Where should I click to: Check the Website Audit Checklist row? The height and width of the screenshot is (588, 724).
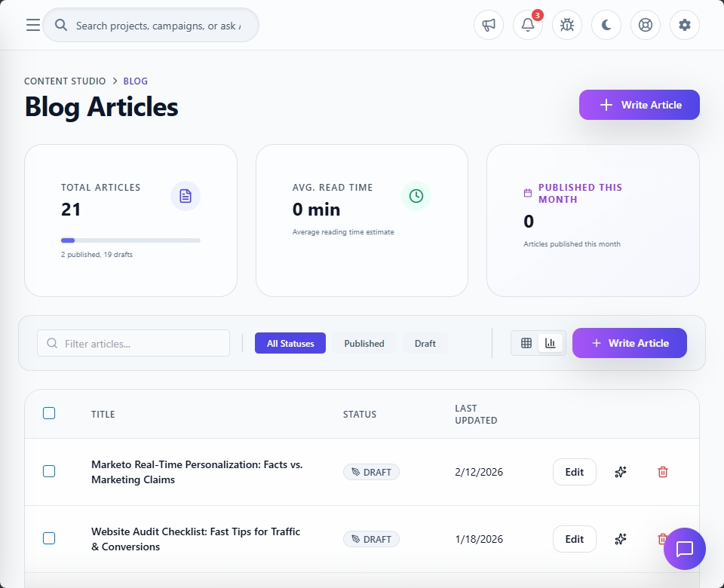tap(49, 538)
